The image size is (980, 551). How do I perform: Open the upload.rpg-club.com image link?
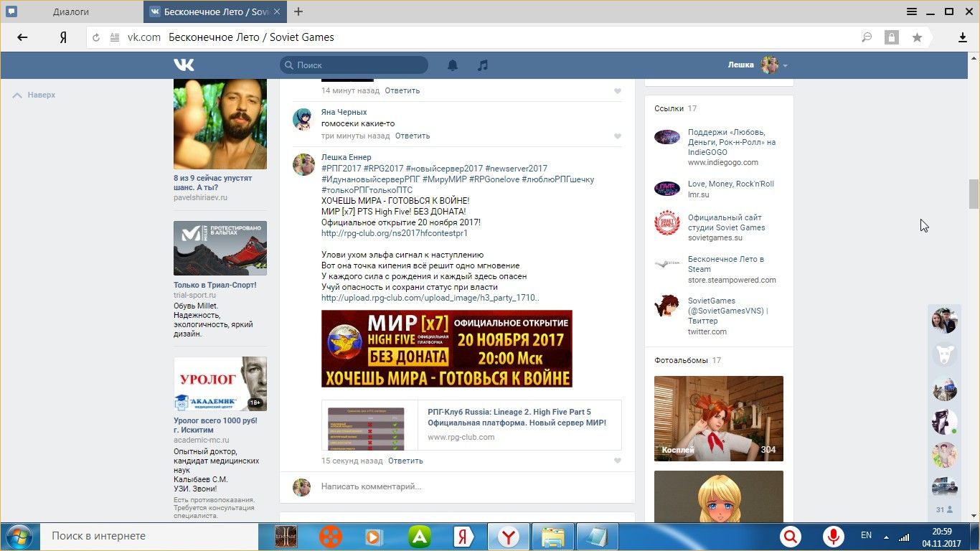[x=430, y=298]
